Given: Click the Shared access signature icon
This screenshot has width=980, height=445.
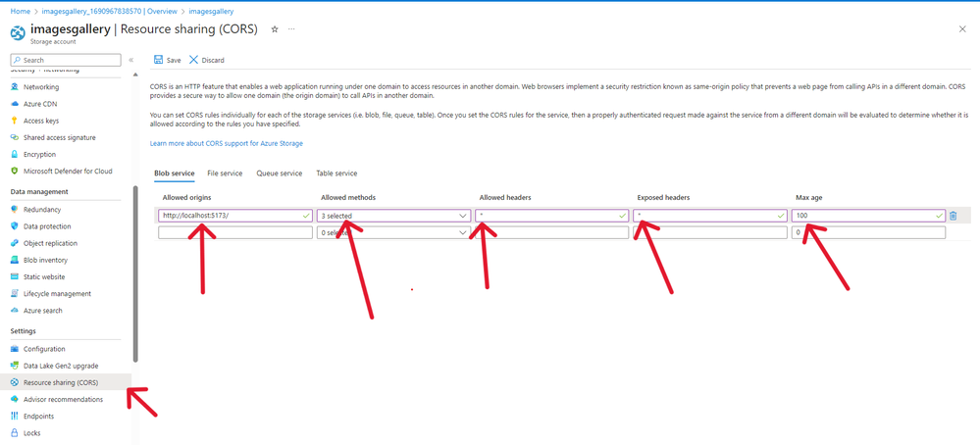Looking at the screenshot, I should pos(15,137).
